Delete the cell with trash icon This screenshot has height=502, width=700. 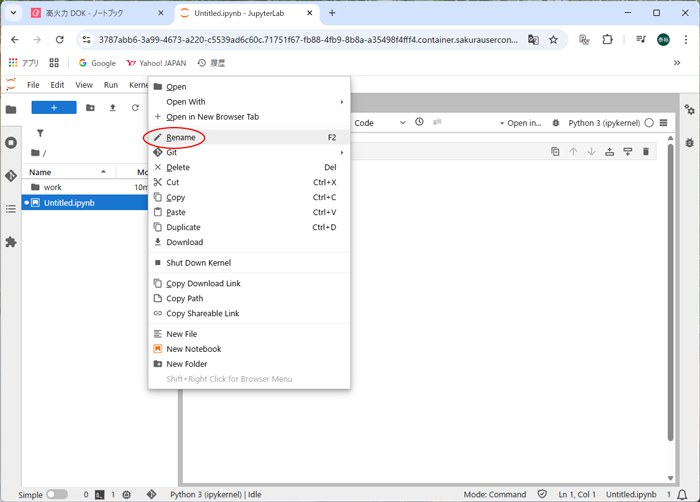(x=646, y=152)
